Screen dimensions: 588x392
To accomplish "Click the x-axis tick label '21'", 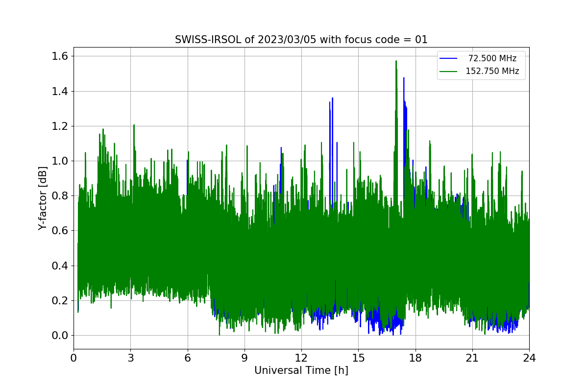I will click(472, 358).
